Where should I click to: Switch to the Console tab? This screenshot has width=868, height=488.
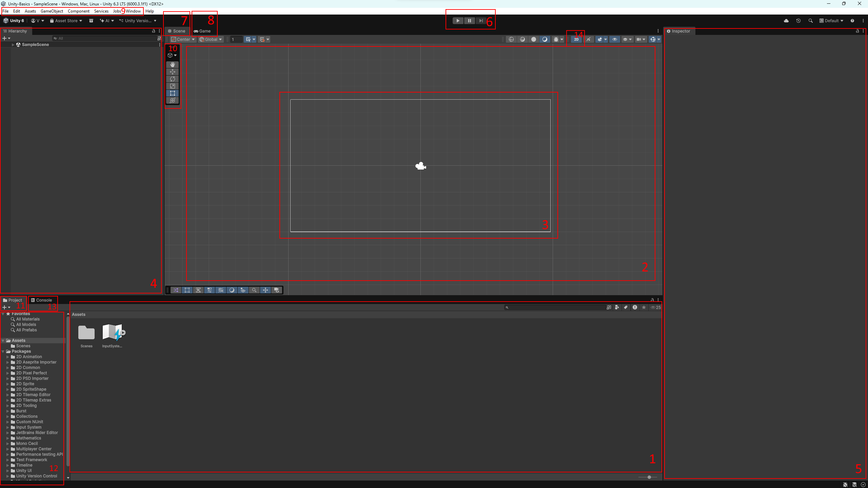click(42, 300)
